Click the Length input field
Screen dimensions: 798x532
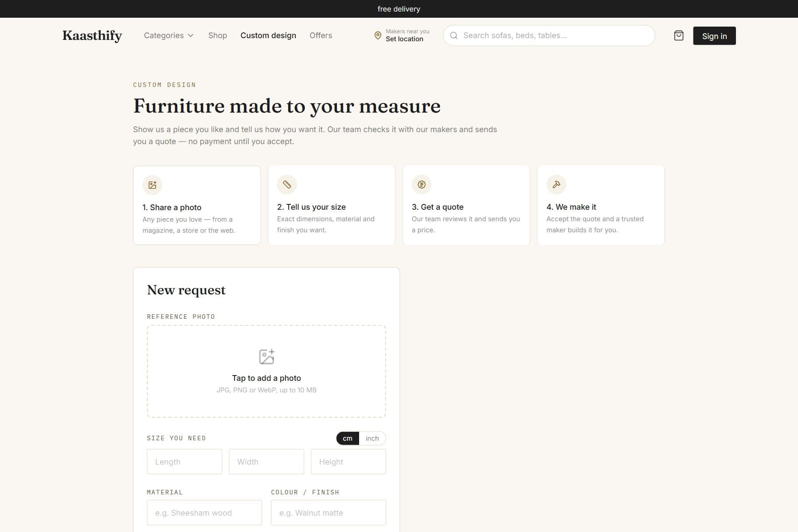(184, 462)
